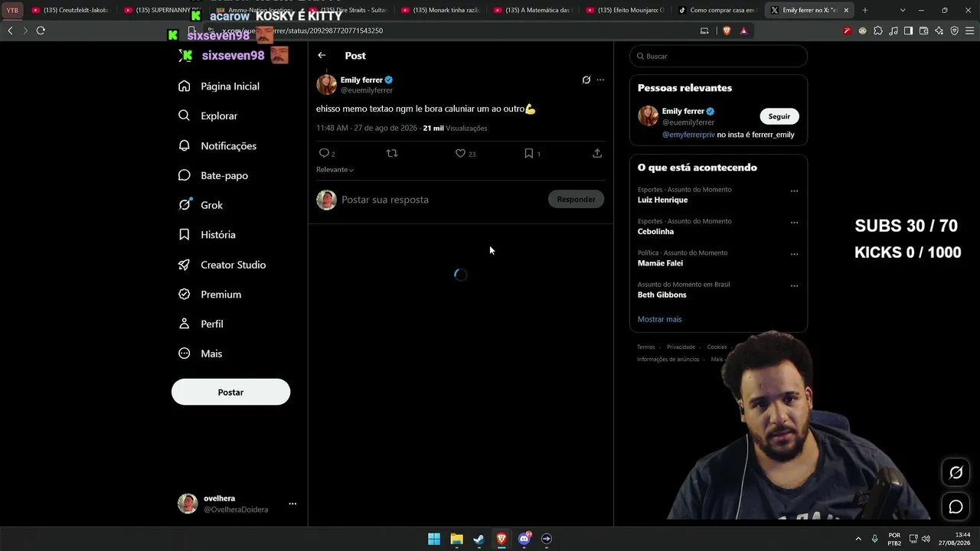The image size is (980, 551).
Task: Open the Mamãe Falei trending topic
Action: point(660,263)
